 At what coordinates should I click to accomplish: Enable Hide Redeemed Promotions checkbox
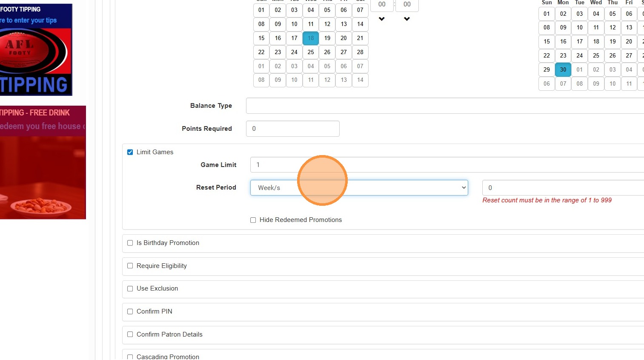pos(253,220)
